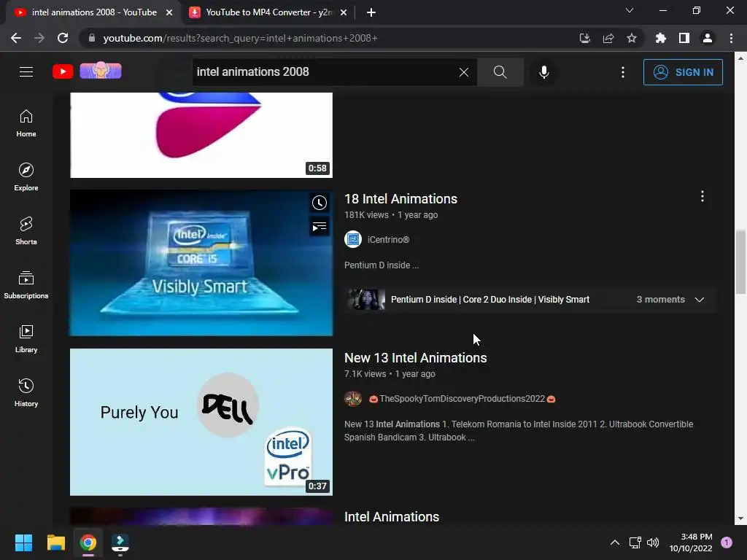Open Chrome three-dot menu
Image resolution: width=747 pixels, height=560 pixels.
click(x=731, y=38)
